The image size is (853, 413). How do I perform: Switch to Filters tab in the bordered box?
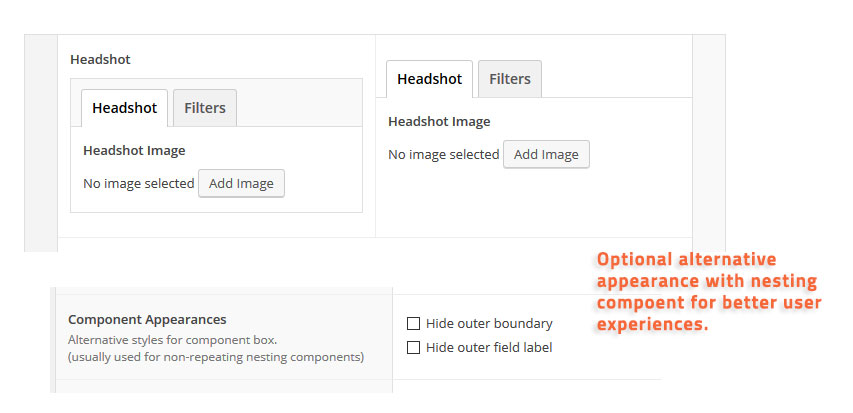pos(204,108)
